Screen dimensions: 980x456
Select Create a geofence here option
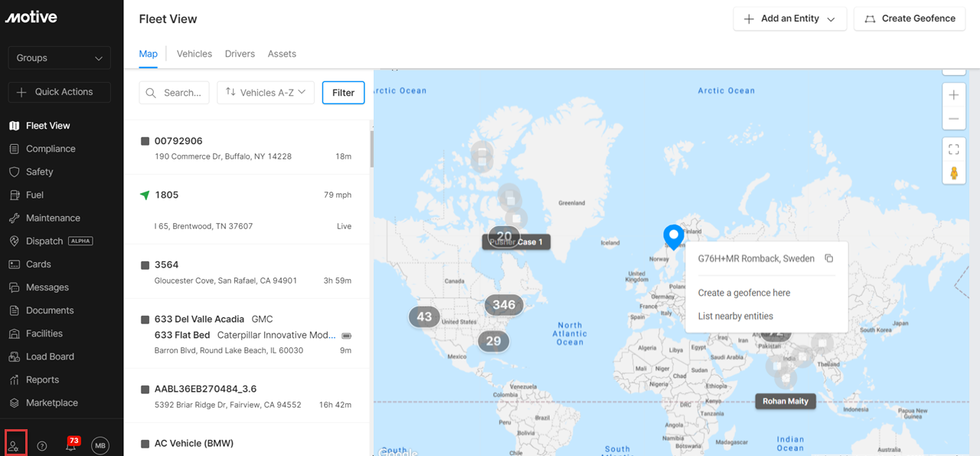tap(743, 293)
